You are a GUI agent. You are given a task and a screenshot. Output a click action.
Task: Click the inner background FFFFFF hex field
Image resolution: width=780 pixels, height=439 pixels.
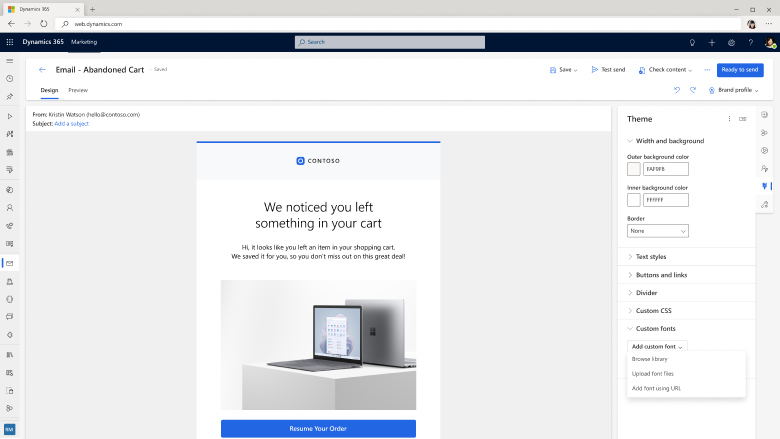(x=666, y=200)
